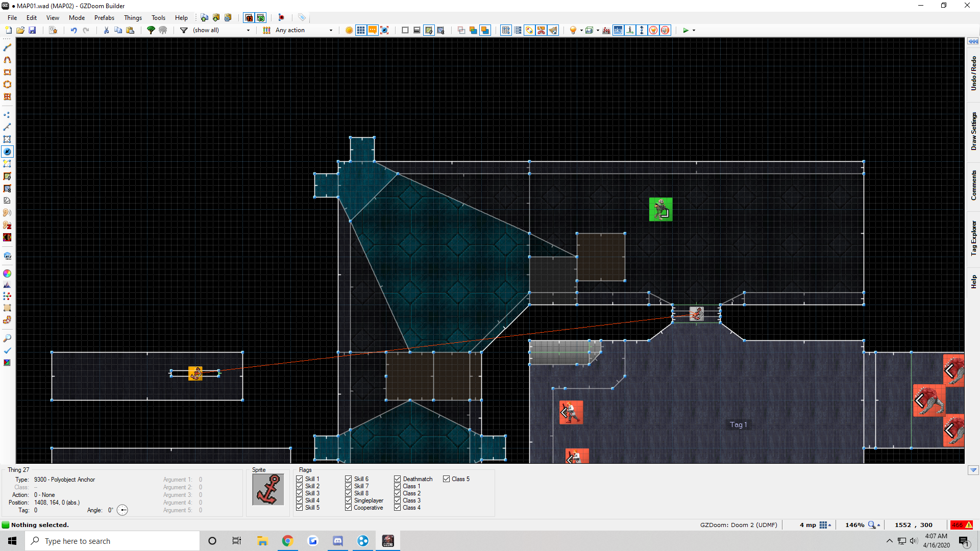Create a new map with toolbar icon
This screenshot has height=551, width=980.
click(x=8, y=30)
